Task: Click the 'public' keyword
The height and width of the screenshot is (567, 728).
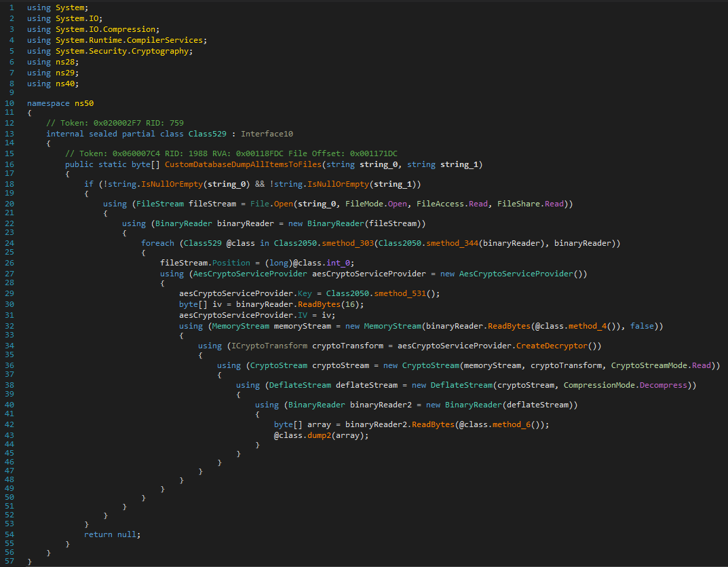Action: pos(79,164)
